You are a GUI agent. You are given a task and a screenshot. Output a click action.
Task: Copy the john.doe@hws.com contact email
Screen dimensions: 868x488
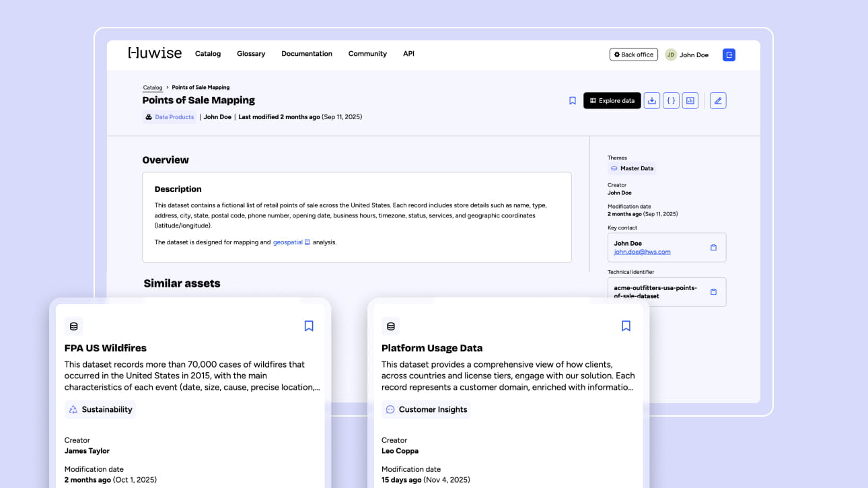(713, 248)
